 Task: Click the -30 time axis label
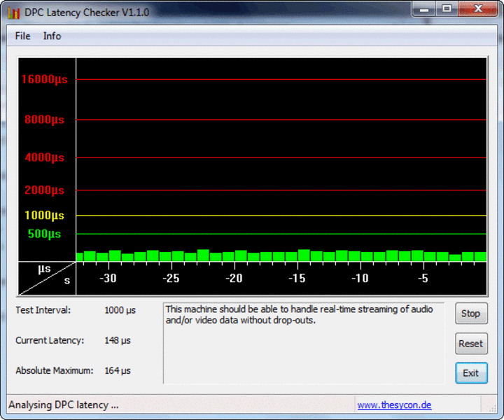(108, 279)
